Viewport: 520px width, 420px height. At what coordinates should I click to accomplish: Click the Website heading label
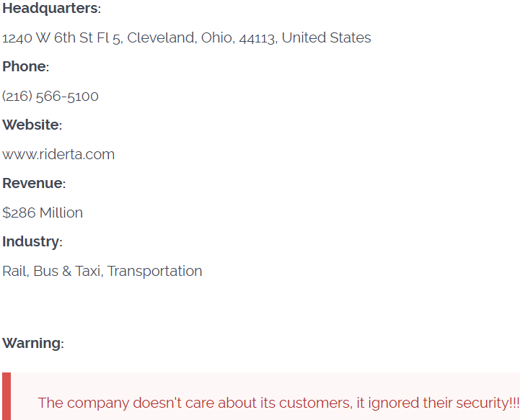point(32,125)
